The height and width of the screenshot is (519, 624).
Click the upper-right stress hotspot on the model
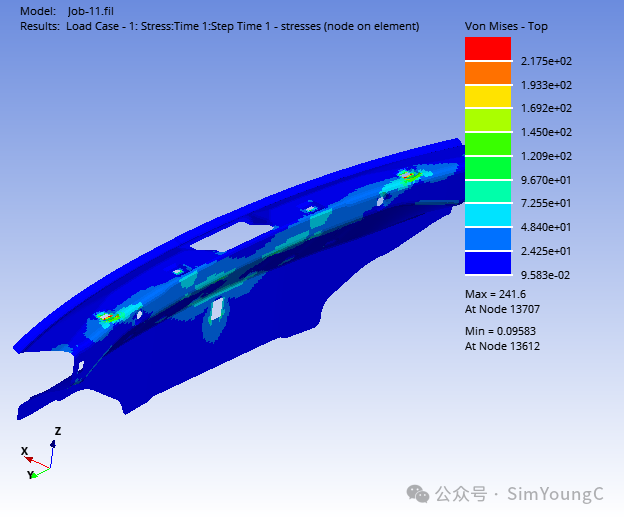coord(408,175)
